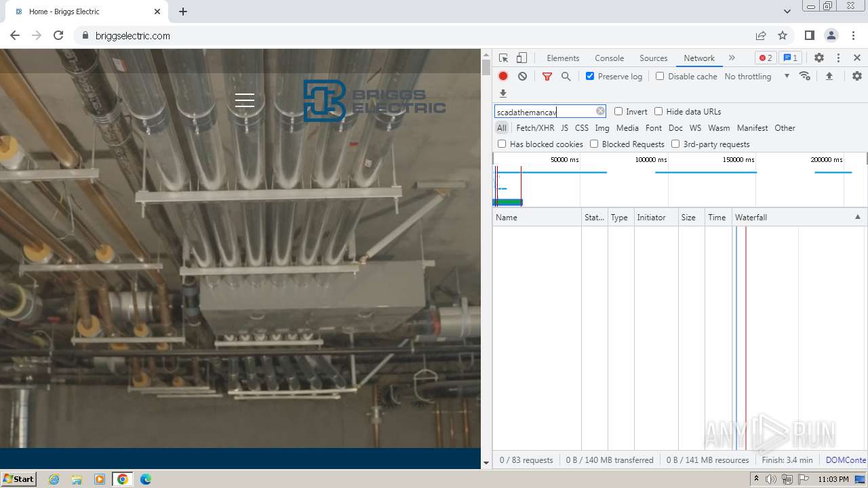Open Microsoft Edge from taskbar
Screen dimensions: 868x488
click(x=145, y=479)
